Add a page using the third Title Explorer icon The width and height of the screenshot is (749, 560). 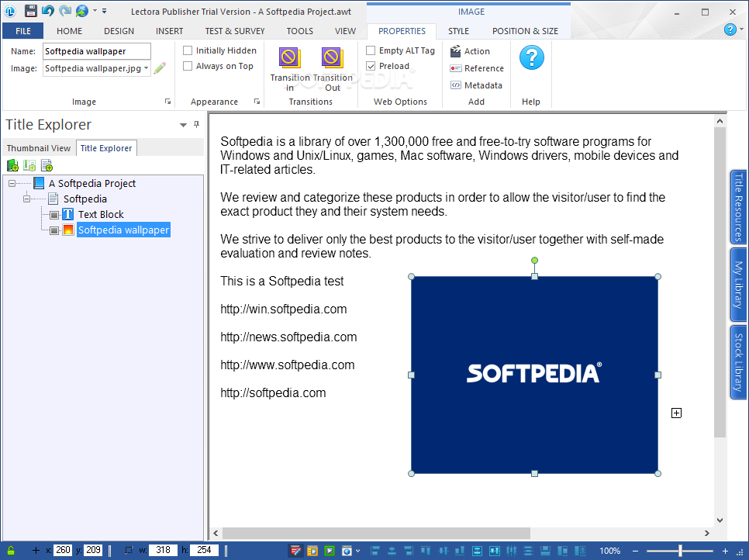(x=47, y=165)
